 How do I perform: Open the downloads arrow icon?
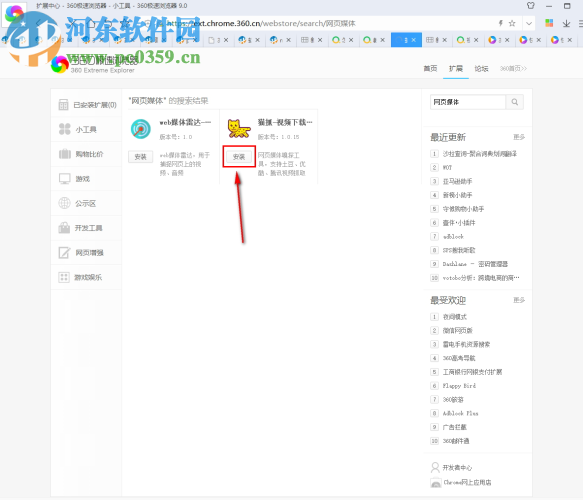[x=566, y=23]
